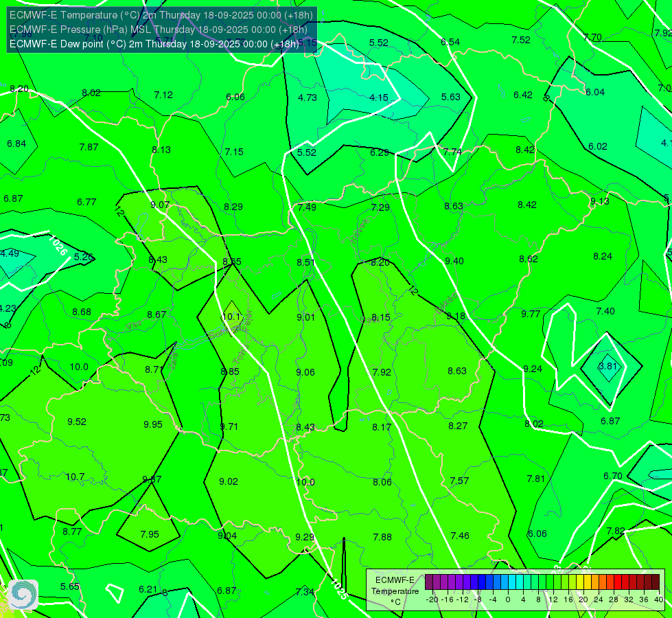The width and height of the screenshot is (672, 618).
Task: Click the 9.02 temperature value
Action: pos(229,481)
